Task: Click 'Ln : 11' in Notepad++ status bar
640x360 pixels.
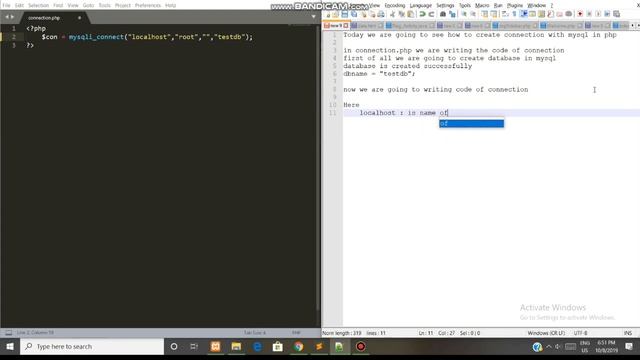Action: [426, 333]
